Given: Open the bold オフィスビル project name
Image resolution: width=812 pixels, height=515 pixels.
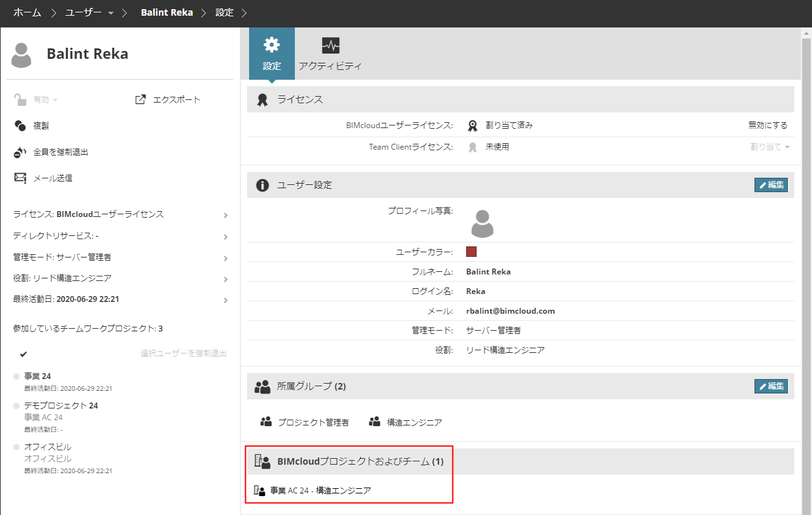Looking at the screenshot, I should click(48, 447).
